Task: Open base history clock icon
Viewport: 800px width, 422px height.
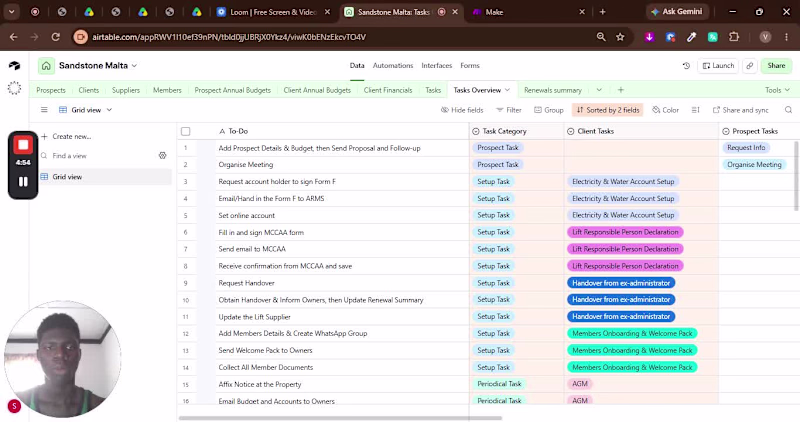Action: (686, 66)
